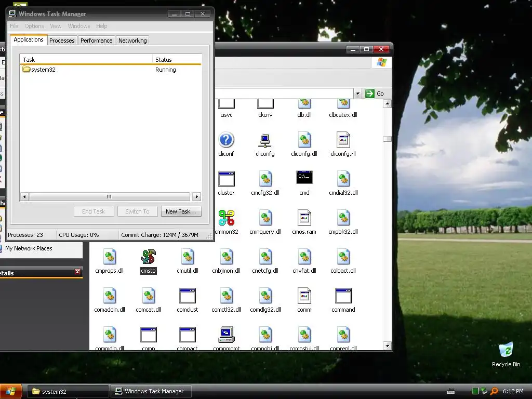Image resolution: width=532 pixels, height=399 pixels.
Task: Open the cmd command prompt icon
Action: (x=304, y=178)
